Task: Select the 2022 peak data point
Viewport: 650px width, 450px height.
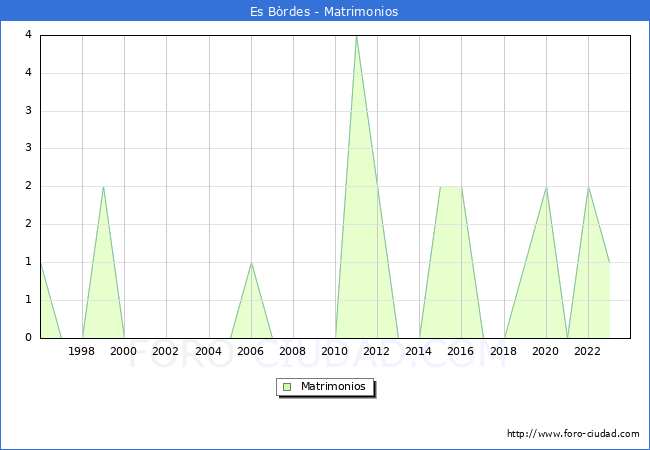Action: [x=588, y=187]
